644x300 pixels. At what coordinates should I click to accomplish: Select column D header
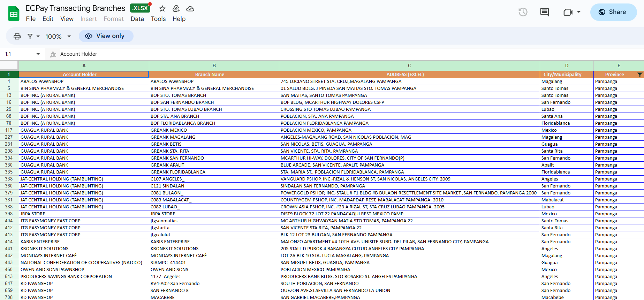coord(567,66)
